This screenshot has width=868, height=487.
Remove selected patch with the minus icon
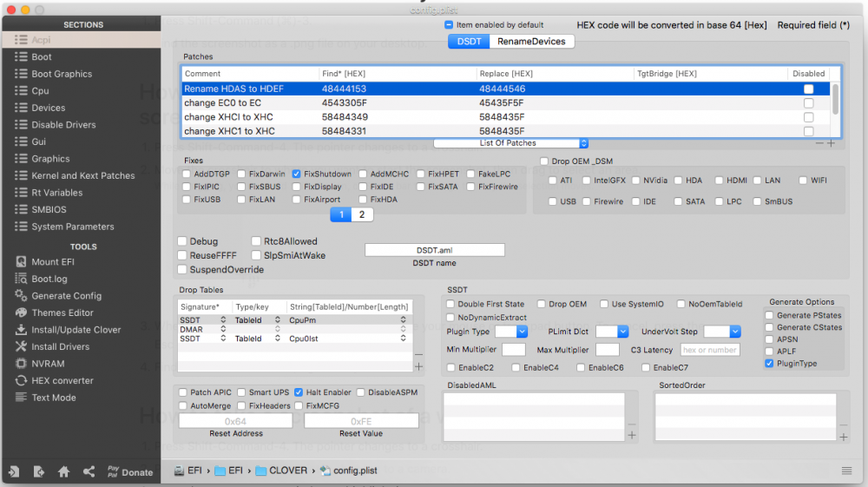pyautogui.click(x=819, y=143)
